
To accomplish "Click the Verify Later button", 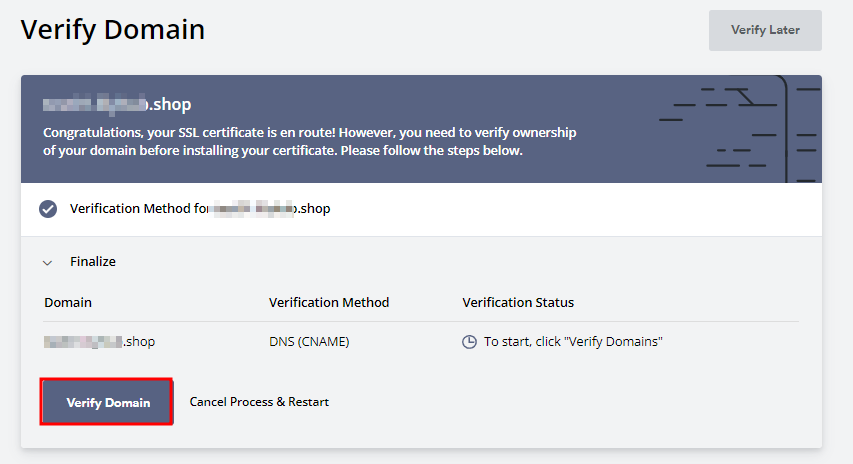I will click(765, 30).
